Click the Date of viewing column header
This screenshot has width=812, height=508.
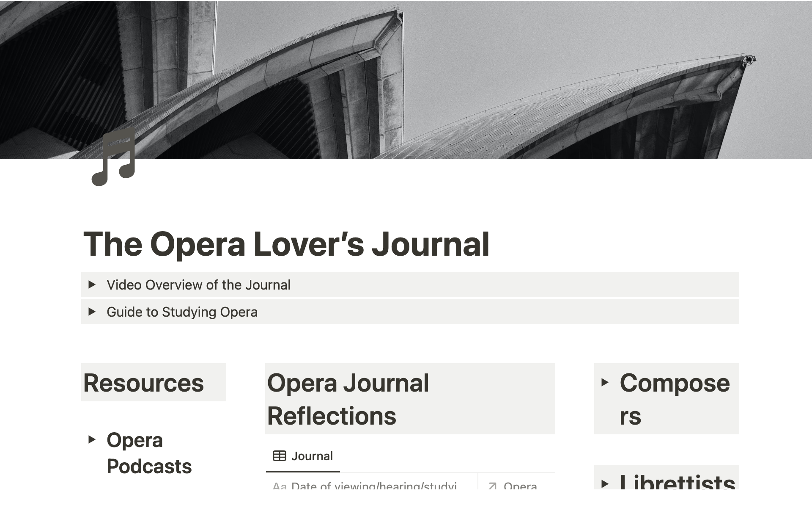pos(374,486)
